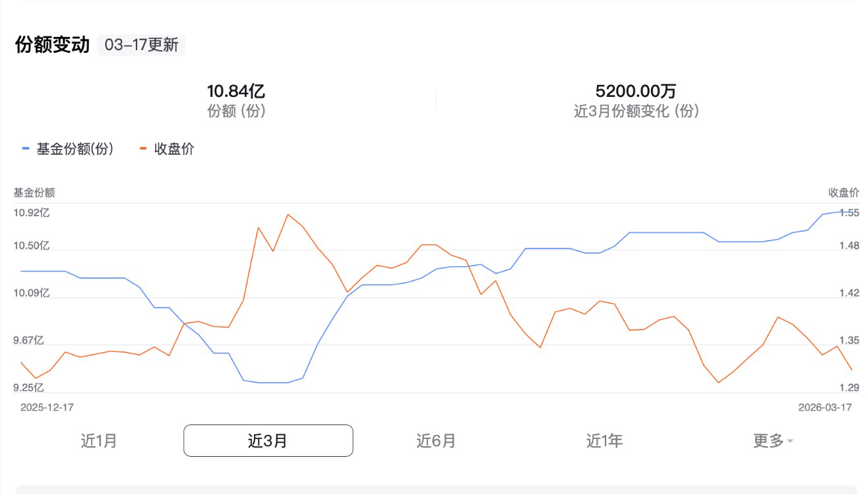Screen dimensions: 868x495
Task: Click the orange closing price line's highest point
Action: click(x=288, y=214)
